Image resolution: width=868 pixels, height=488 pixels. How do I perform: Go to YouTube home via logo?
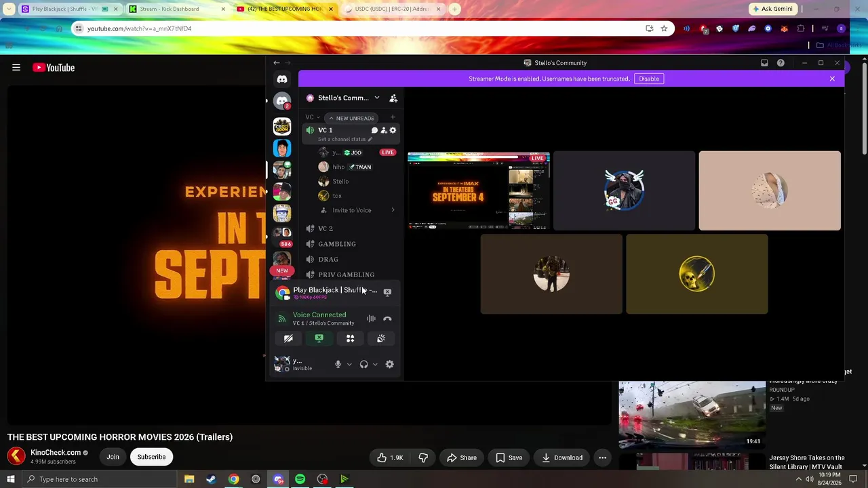[54, 68]
